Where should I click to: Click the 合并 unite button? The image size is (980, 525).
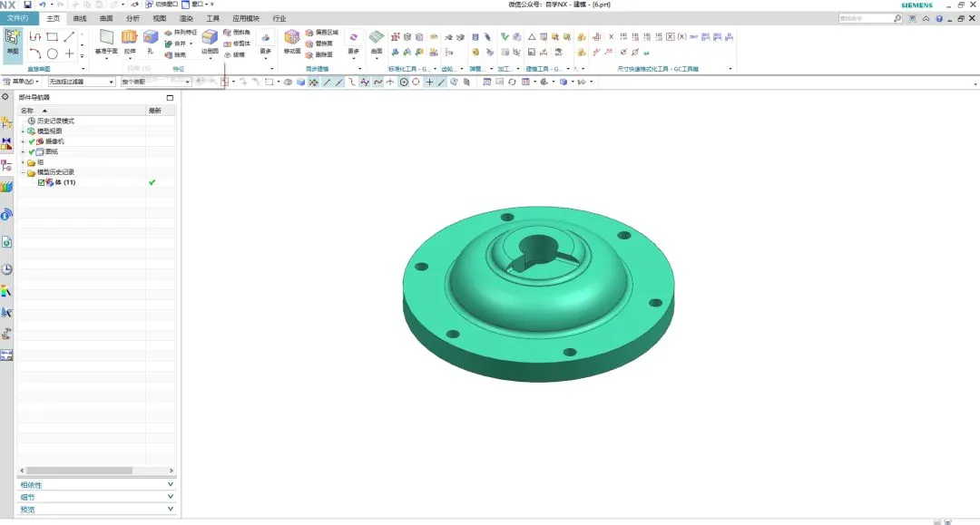pyautogui.click(x=178, y=44)
